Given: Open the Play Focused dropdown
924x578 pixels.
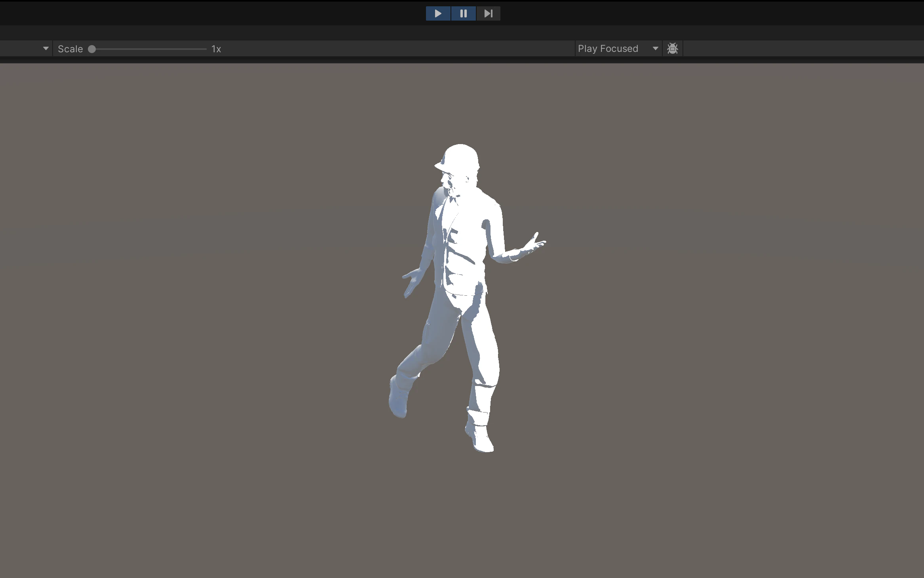Looking at the screenshot, I should tap(618, 49).
